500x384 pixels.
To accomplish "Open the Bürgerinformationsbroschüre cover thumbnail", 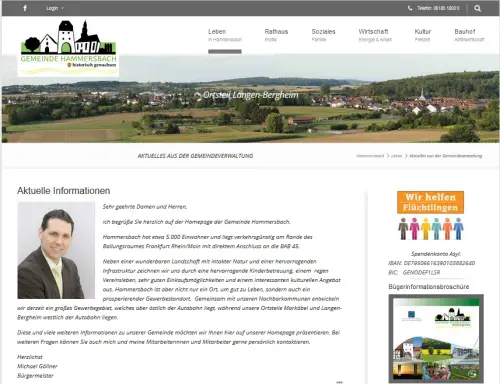I will [436, 338].
